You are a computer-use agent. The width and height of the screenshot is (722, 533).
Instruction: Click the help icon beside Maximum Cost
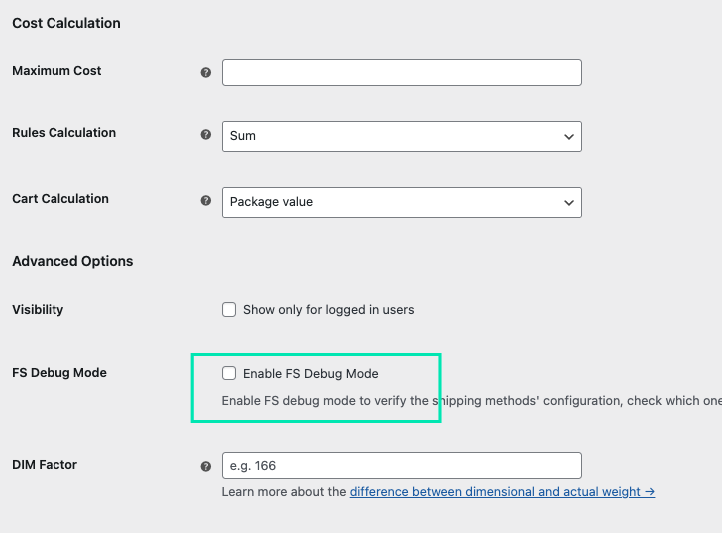pyautogui.click(x=206, y=72)
